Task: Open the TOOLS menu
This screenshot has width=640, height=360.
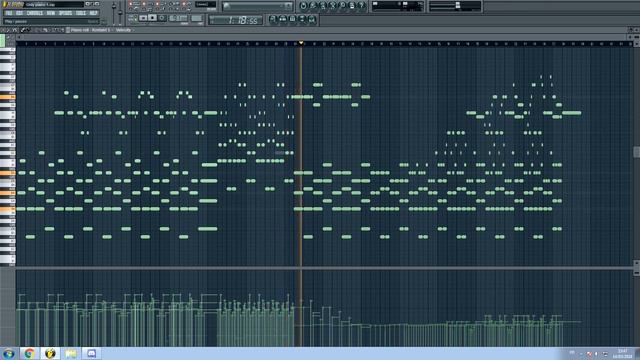Action: click(81, 13)
